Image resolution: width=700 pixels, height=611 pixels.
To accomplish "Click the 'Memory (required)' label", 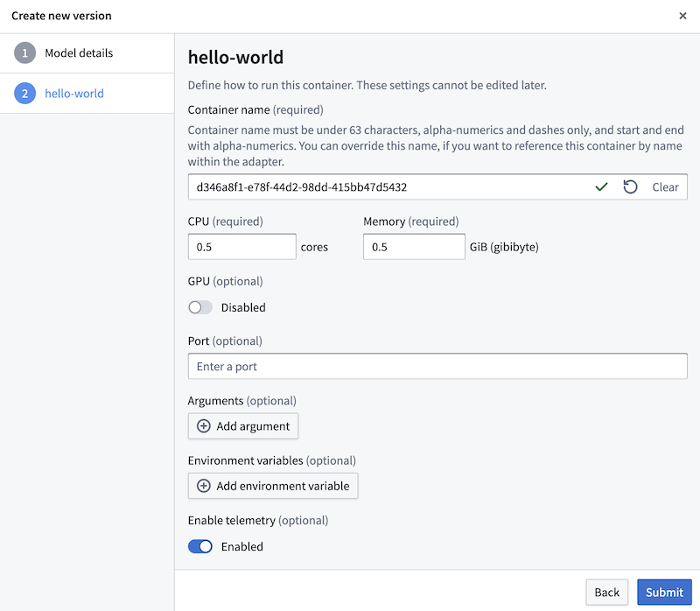I will pyautogui.click(x=411, y=221).
